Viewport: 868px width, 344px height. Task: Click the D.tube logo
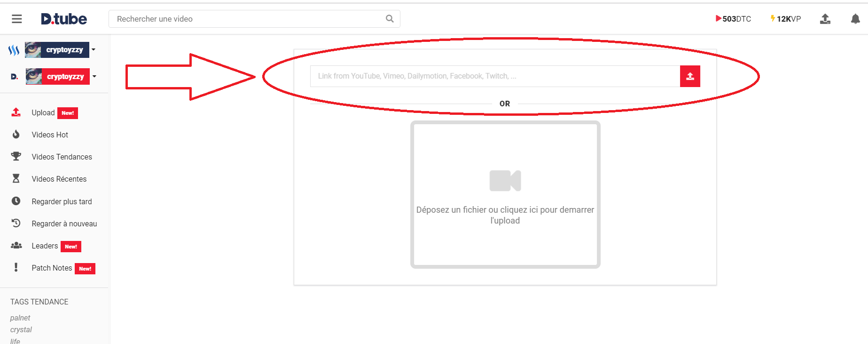[x=64, y=19]
